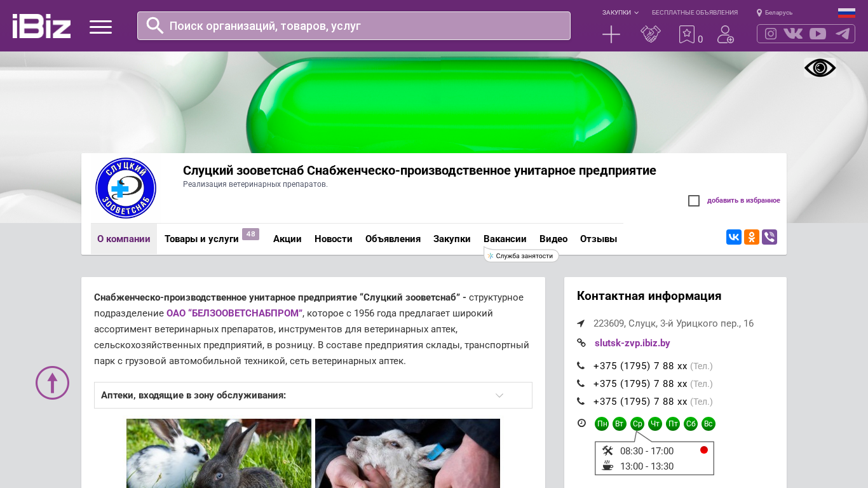Focus the organization search field
The image size is (868, 488).
[x=354, y=25]
